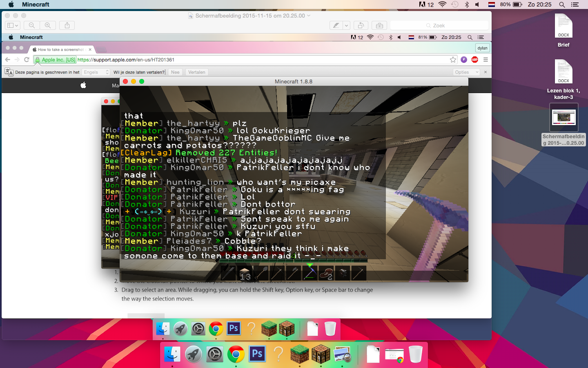
Task: Click the Adobe icon marked 12 in the top menu bar
Action: point(426,4)
